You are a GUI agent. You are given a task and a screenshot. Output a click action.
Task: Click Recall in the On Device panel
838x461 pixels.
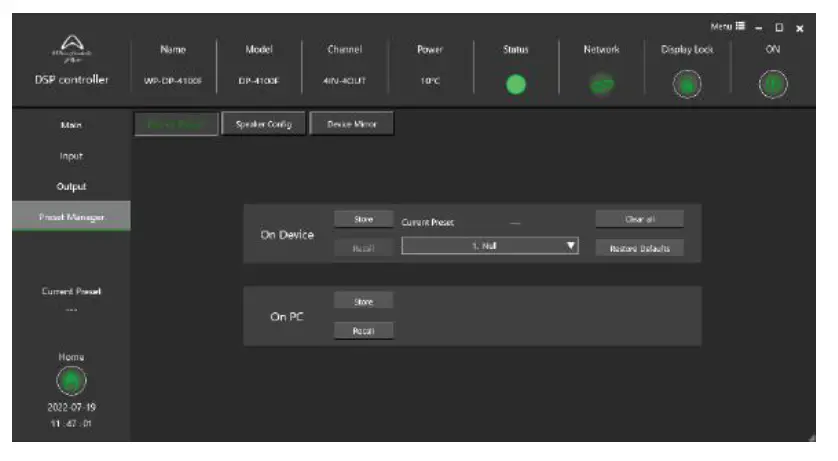[363, 248]
